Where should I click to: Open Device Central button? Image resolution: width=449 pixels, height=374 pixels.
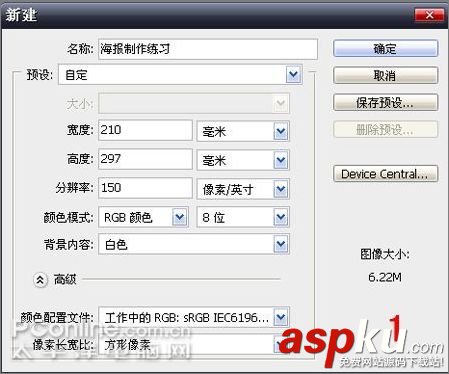click(x=385, y=174)
